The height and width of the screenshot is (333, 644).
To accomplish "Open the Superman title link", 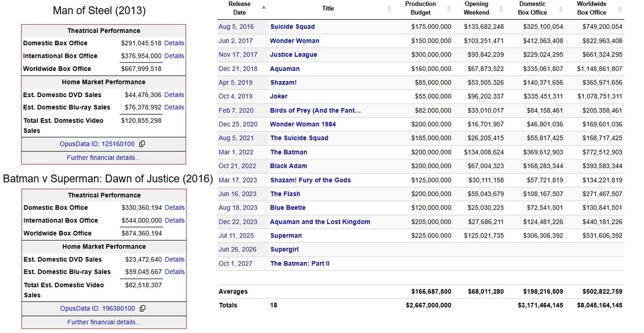I will point(286,235).
